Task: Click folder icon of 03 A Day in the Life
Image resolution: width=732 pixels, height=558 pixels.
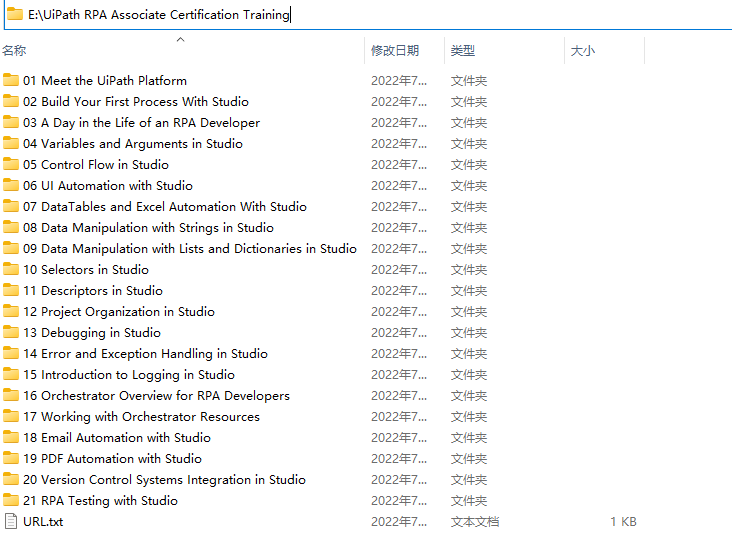Action: 11,122
